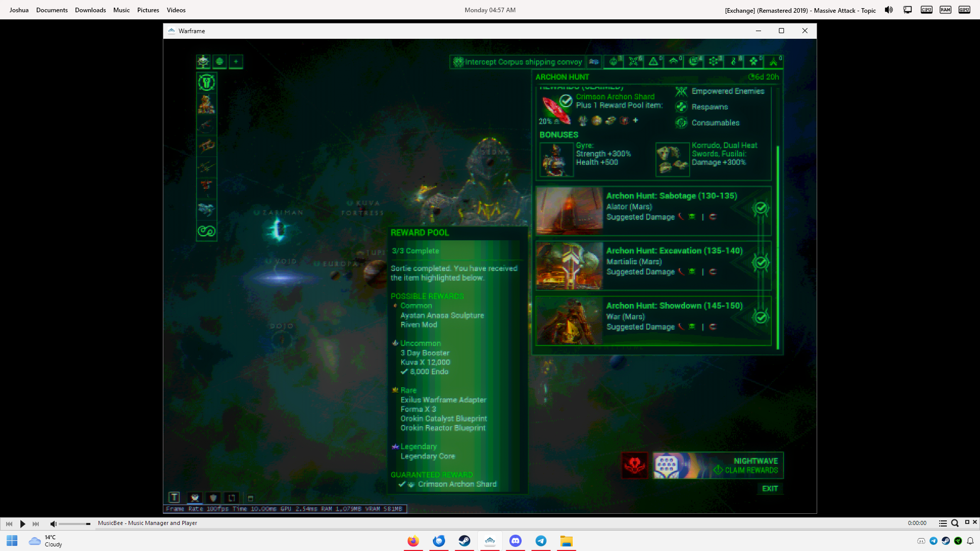This screenshot has height=551, width=980.
Task: Open the triangle icon tab in the top bar
Action: [654, 62]
